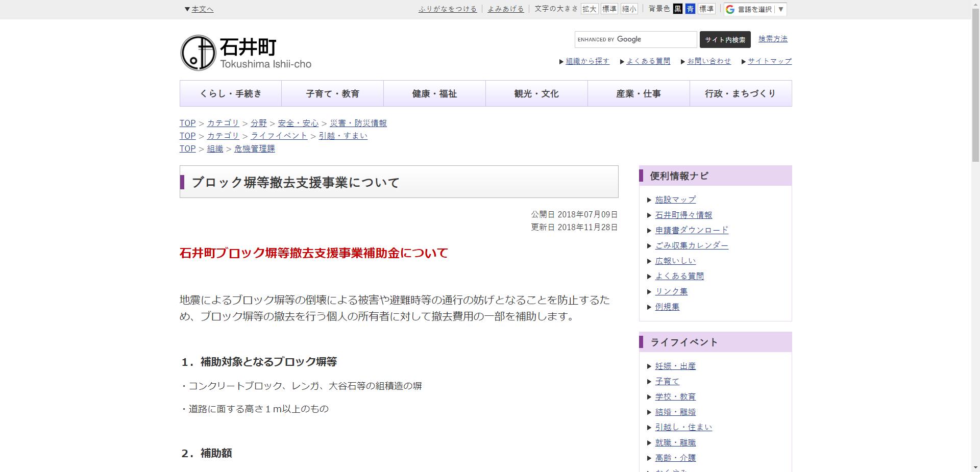
Task: Expand the 組織から探す organization search
Action: (x=586, y=61)
